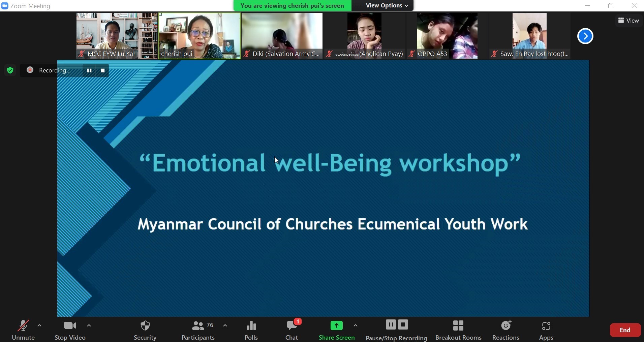644x342 pixels.
Task: Expand the audio settings arrow beside Unmute
Action: click(x=39, y=325)
